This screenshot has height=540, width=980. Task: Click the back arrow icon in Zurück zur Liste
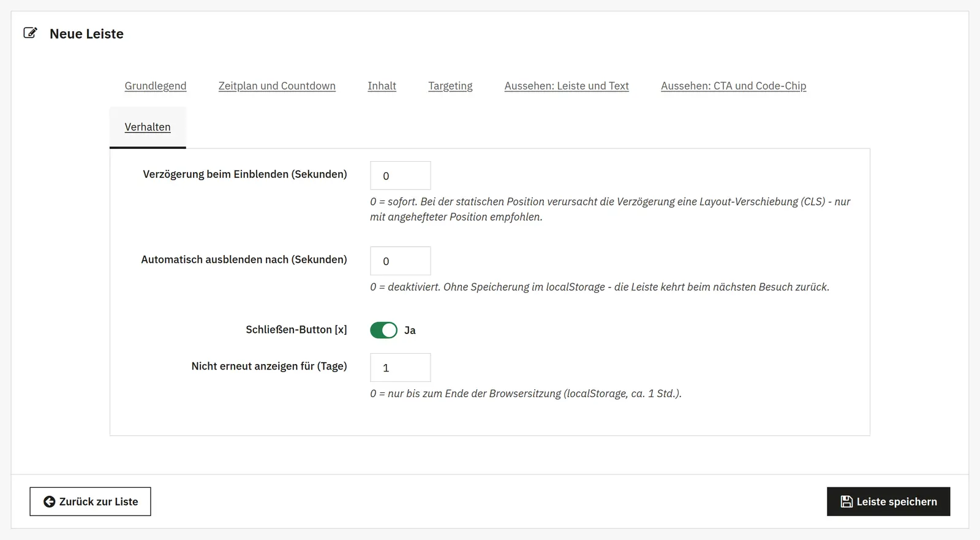(x=49, y=501)
